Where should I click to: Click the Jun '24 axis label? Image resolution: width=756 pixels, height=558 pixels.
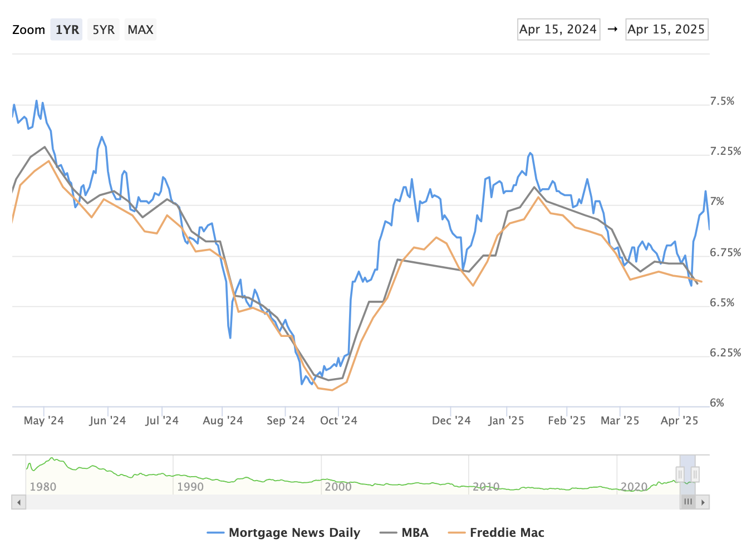click(107, 421)
